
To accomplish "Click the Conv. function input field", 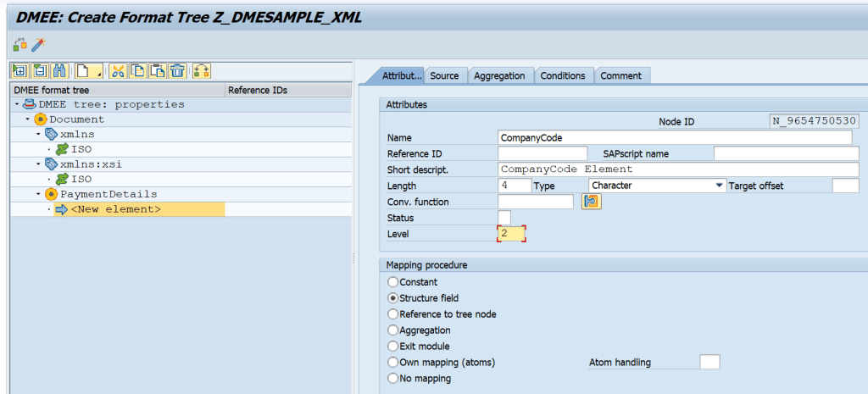I will pos(536,202).
